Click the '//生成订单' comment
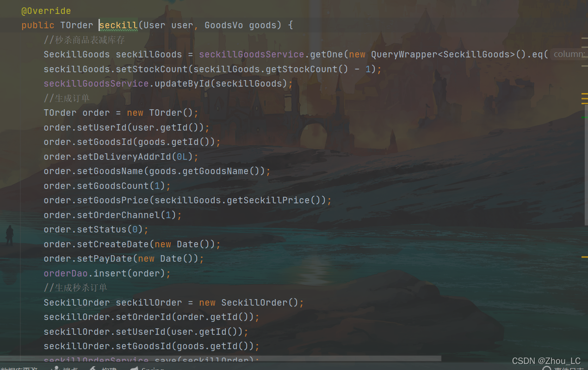 coord(67,98)
